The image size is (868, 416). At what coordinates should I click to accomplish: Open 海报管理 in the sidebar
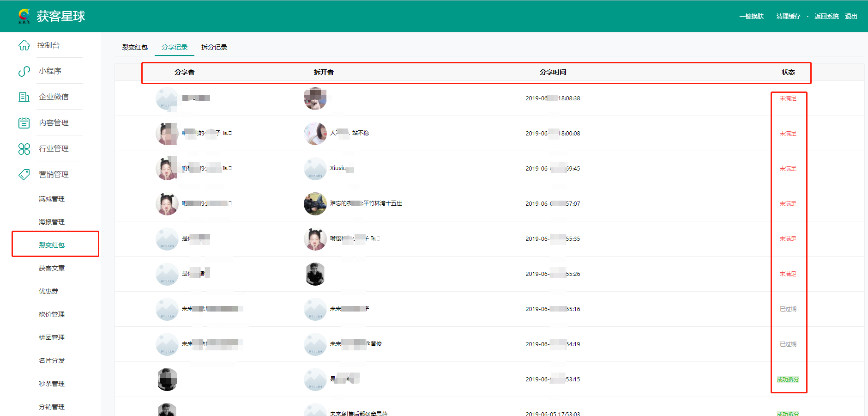click(52, 222)
